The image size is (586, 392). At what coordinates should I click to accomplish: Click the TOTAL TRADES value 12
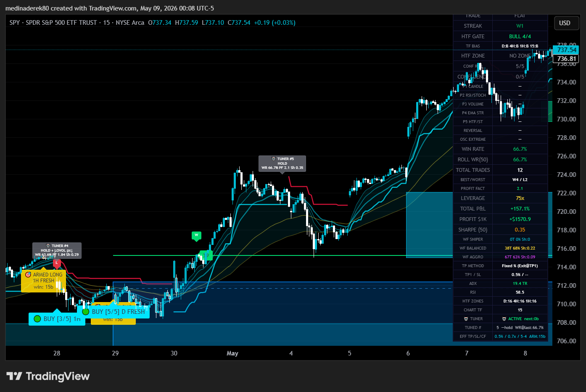coord(520,170)
